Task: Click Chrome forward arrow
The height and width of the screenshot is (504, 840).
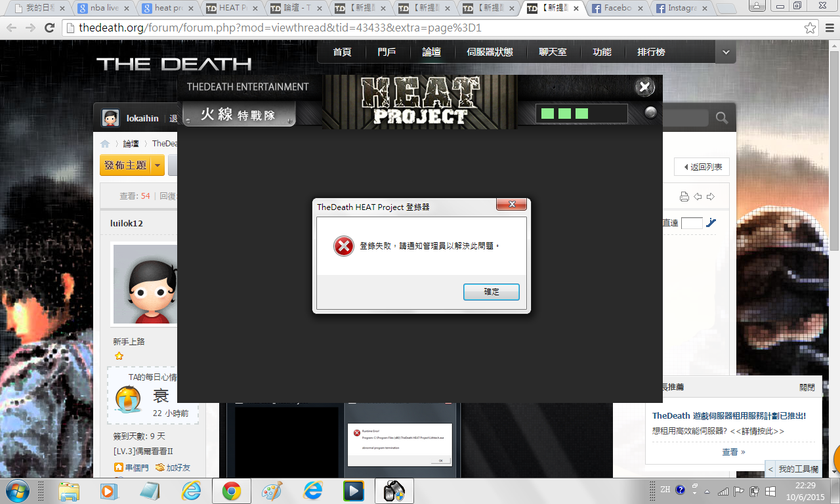Action: pyautogui.click(x=30, y=28)
